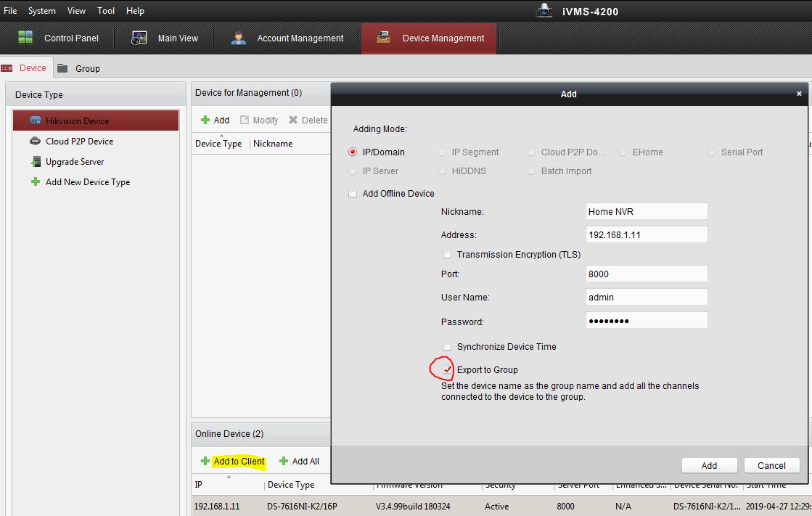The image size is (812, 516).
Task: Click the green Add device icon
Action: 205,120
